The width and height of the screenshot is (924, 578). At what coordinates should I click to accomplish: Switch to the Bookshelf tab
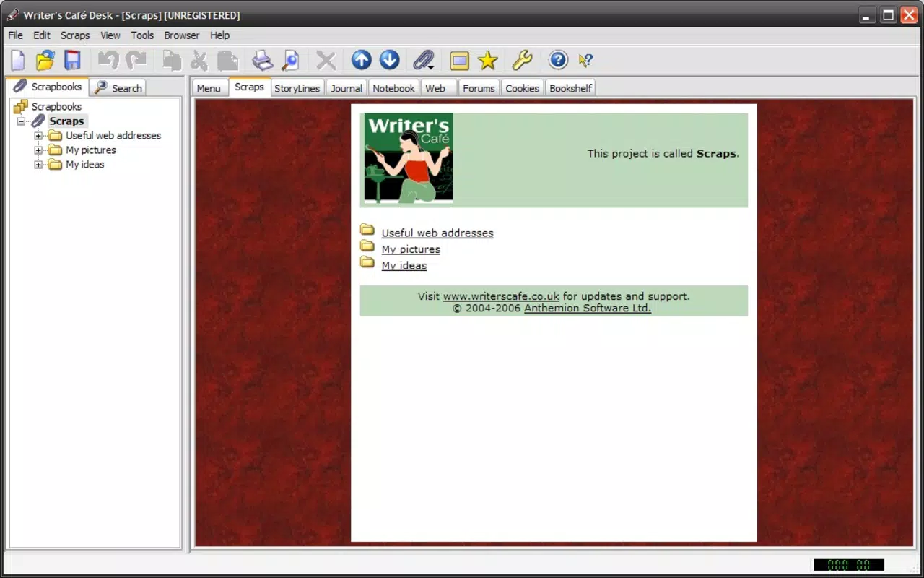tap(570, 88)
